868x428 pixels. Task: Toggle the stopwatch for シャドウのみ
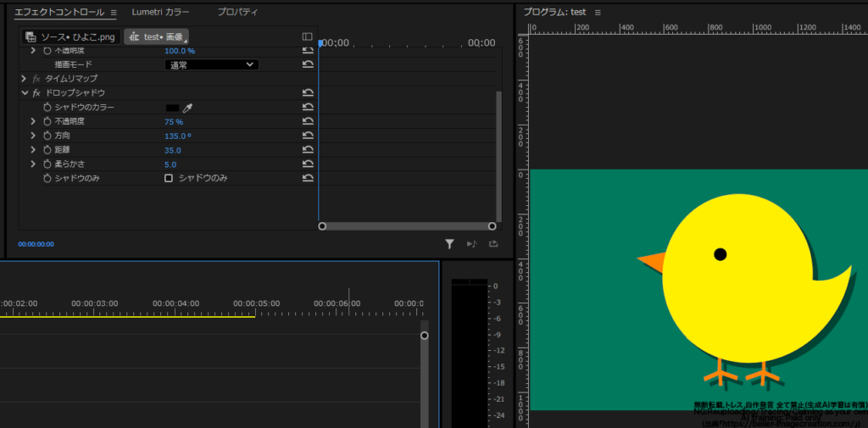47,178
